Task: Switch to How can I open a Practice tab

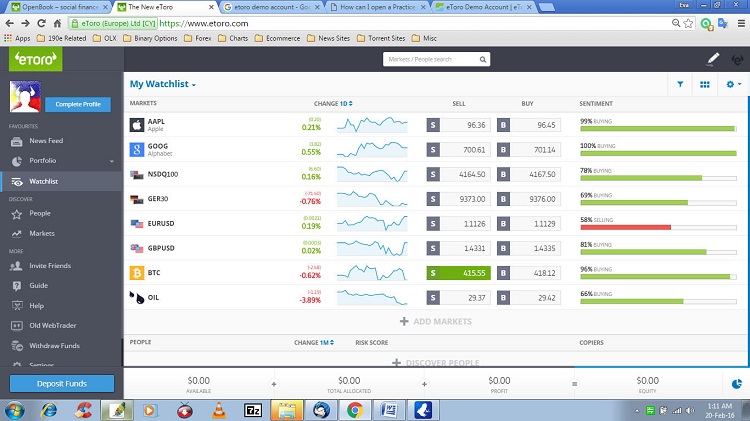Action: [x=378, y=7]
